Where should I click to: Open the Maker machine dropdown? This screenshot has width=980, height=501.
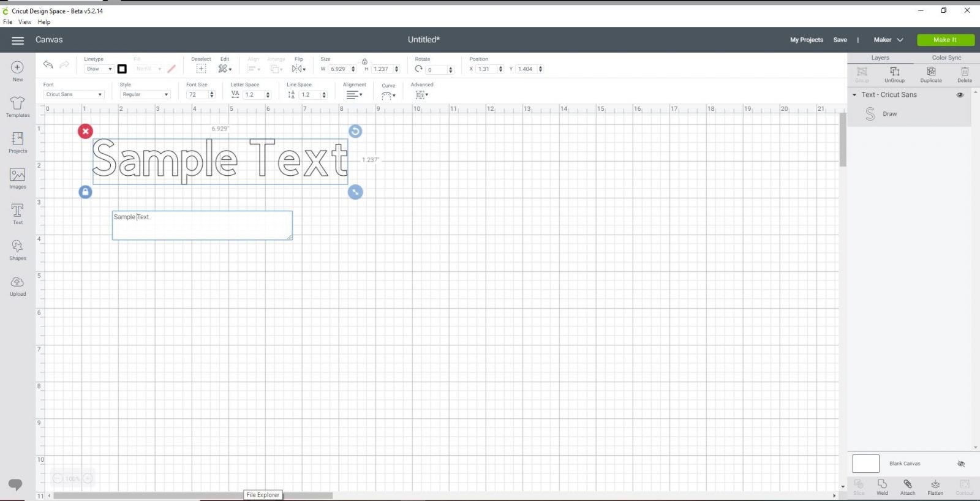click(x=888, y=40)
